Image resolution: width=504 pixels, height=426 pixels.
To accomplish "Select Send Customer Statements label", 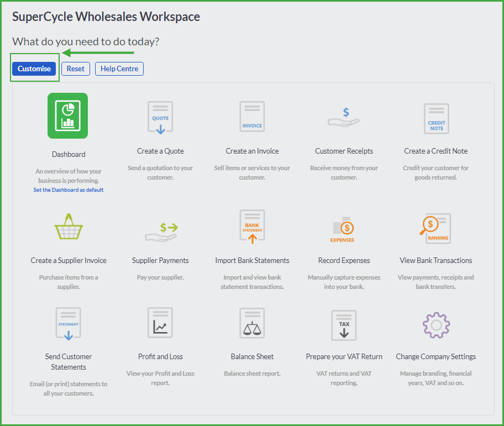I will tap(69, 362).
